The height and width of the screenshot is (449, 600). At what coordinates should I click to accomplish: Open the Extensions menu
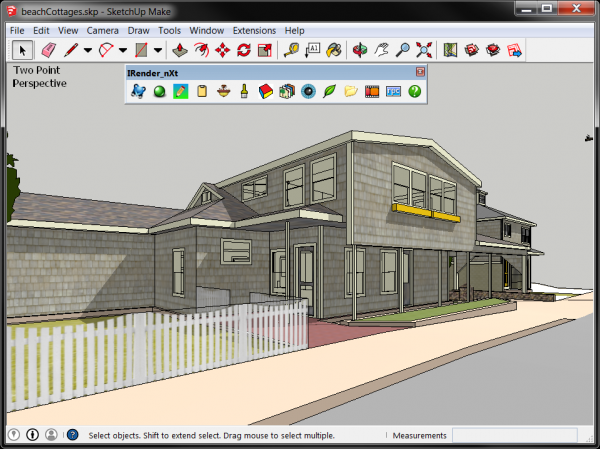pos(254,30)
